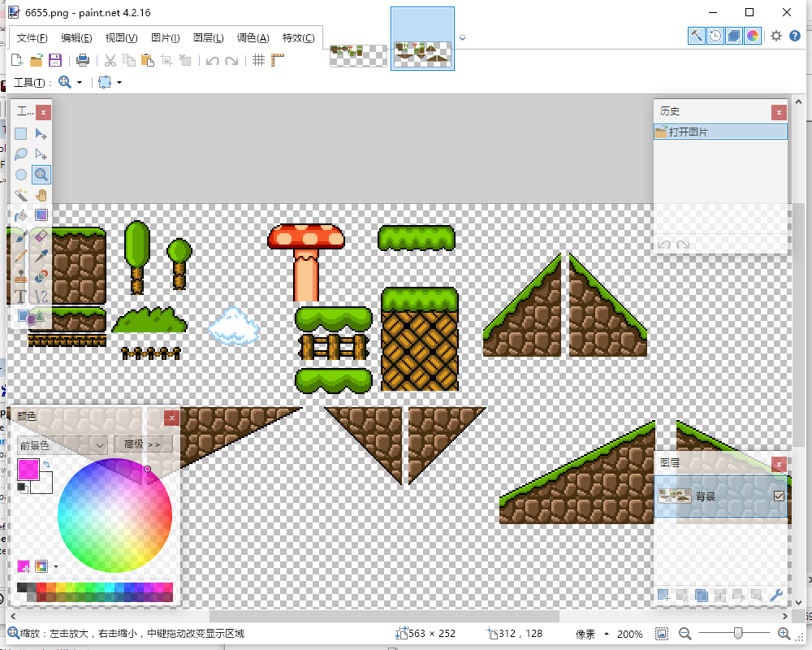Add a new layer
Screen dimensions: 812x650
coord(663,595)
